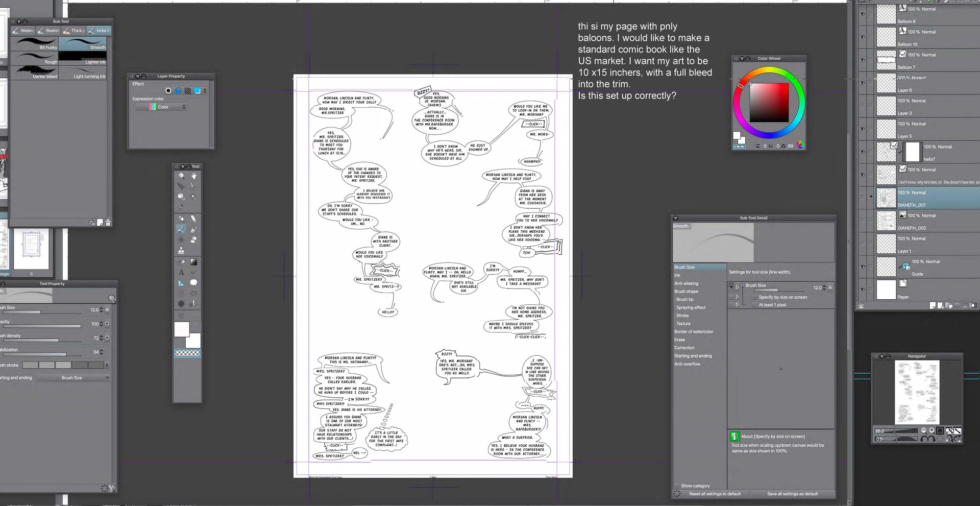Hide the Balloon 8 layer
This screenshot has width=980, height=506.
click(863, 14)
